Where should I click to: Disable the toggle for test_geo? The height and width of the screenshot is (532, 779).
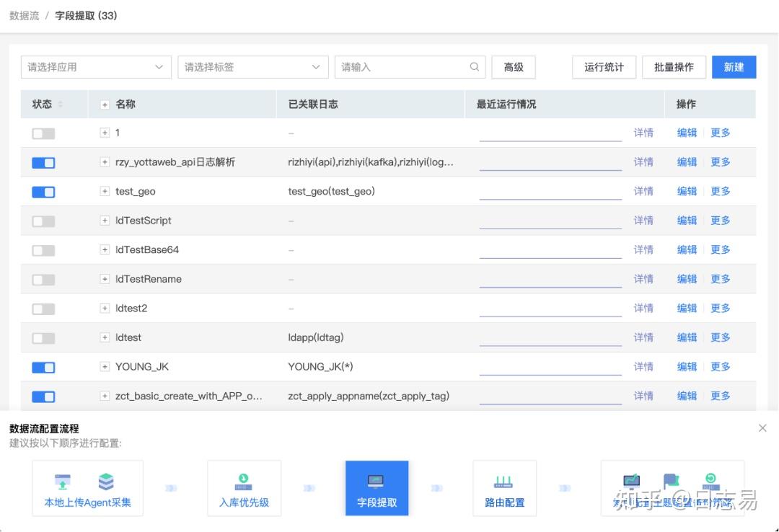pos(43,191)
